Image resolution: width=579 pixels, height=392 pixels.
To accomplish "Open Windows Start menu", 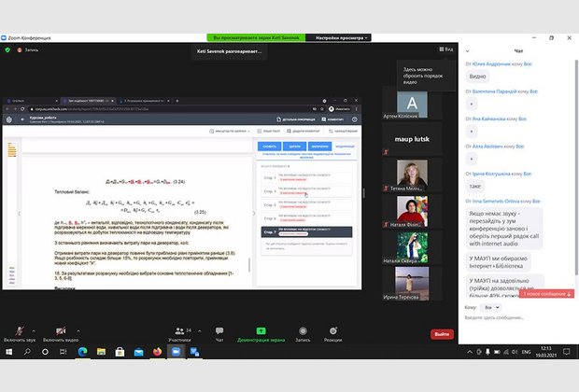I will (x=8, y=352).
